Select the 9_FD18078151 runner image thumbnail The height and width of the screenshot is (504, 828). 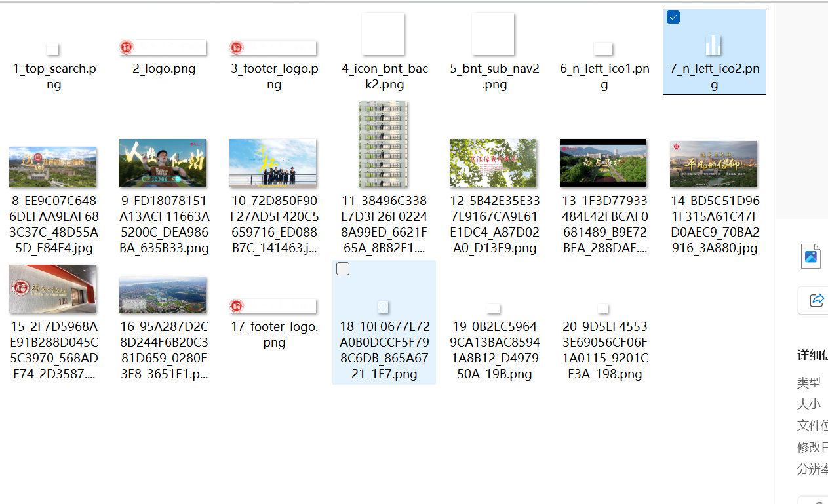tap(163, 163)
